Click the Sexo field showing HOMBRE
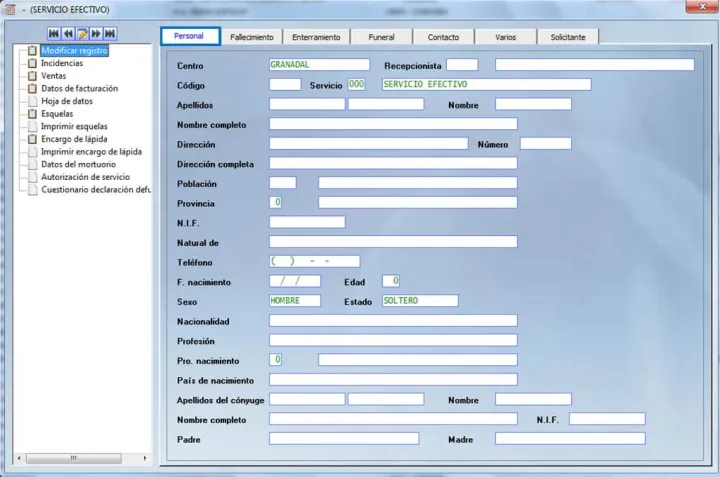 coord(295,300)
